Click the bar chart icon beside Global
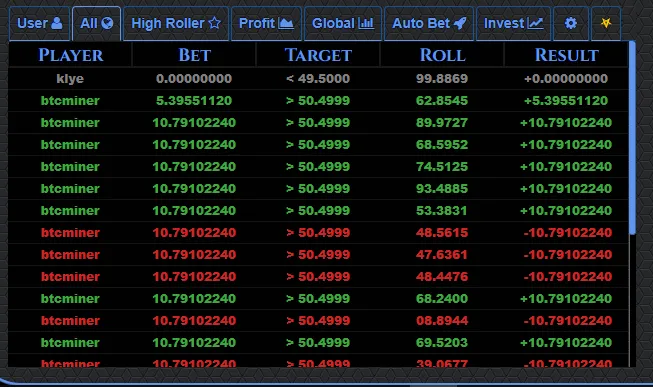This screenshot has width=653, height=389. point(366,23)
